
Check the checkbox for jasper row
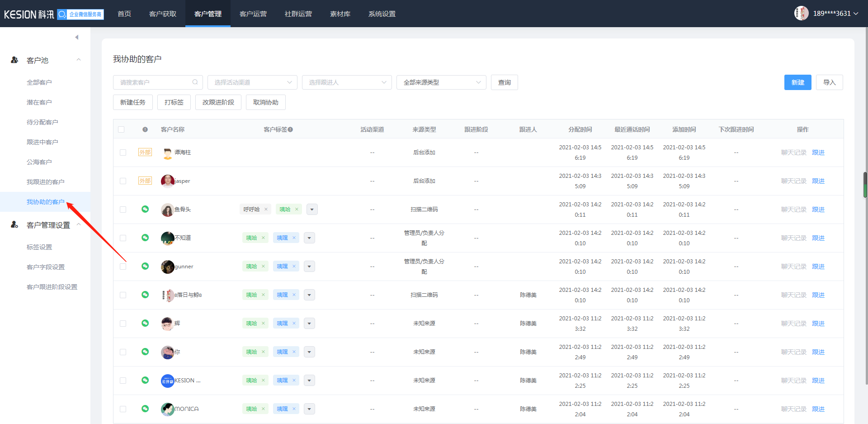pos(123,181)
